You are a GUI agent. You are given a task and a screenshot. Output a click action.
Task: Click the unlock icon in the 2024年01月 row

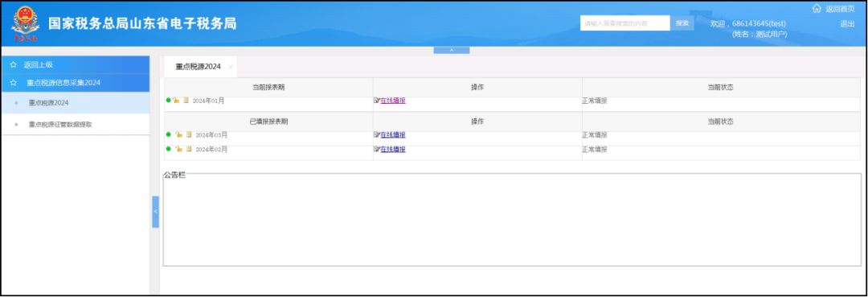pos(175,101)
